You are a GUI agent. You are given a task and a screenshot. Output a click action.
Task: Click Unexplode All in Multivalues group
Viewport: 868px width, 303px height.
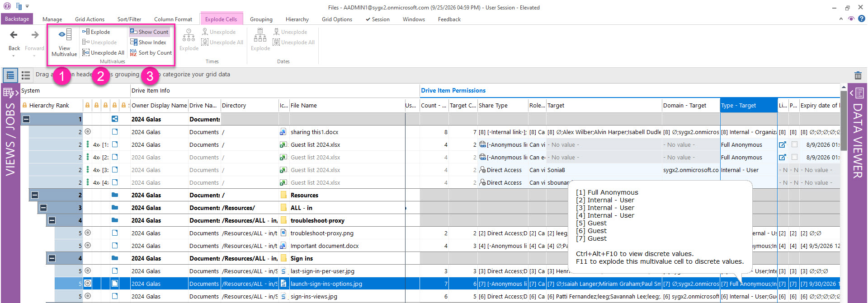103,53
